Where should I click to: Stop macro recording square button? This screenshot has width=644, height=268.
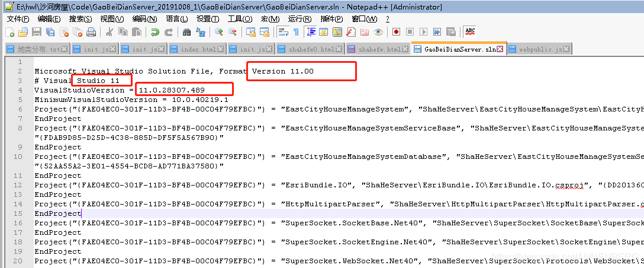tap(410, 32)
